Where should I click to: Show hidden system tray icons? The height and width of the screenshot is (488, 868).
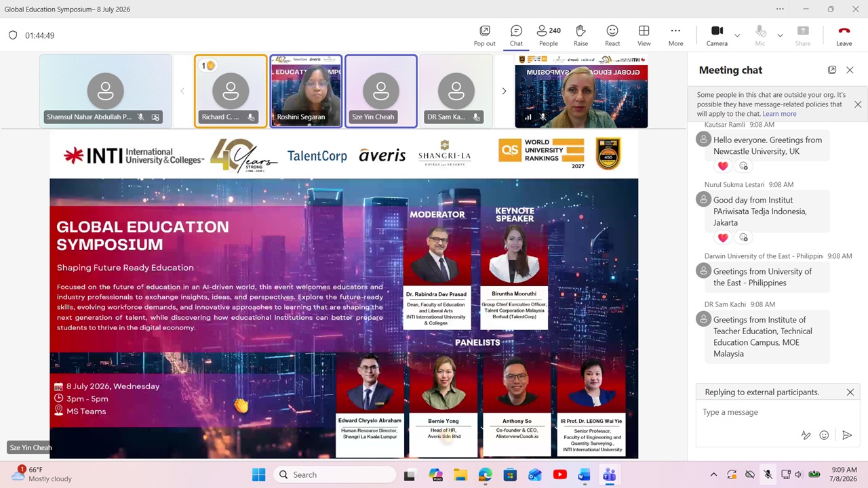click(713, 474)
